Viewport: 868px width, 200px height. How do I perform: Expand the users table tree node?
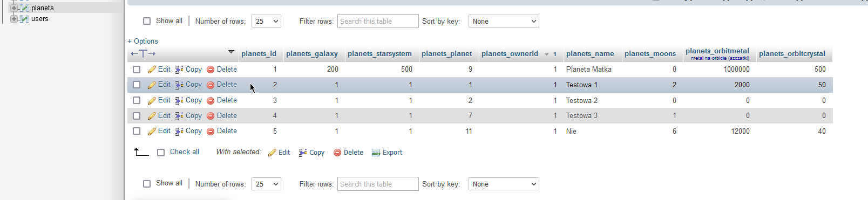tap(14, 19)
